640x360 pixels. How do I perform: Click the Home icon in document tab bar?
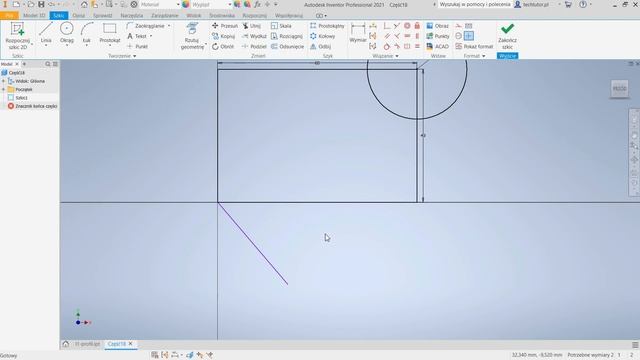pos(65,344)
